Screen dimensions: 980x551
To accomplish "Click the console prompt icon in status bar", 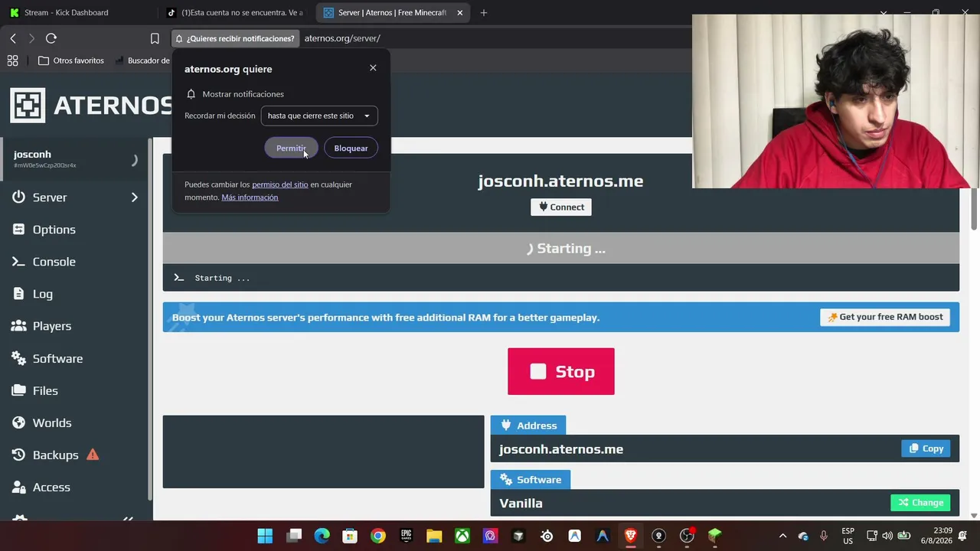I will [179, 278].
